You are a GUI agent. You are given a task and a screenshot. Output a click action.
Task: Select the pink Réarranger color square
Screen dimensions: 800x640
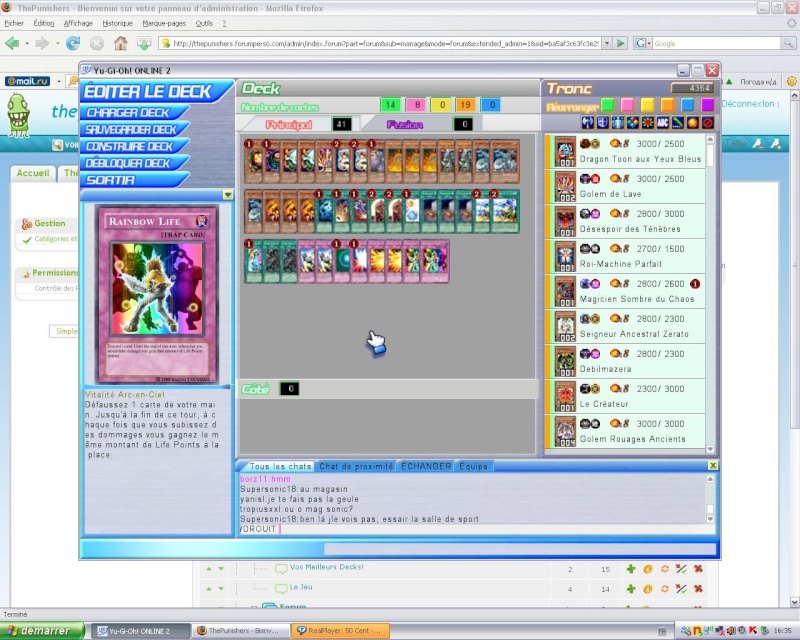[628, 105]
